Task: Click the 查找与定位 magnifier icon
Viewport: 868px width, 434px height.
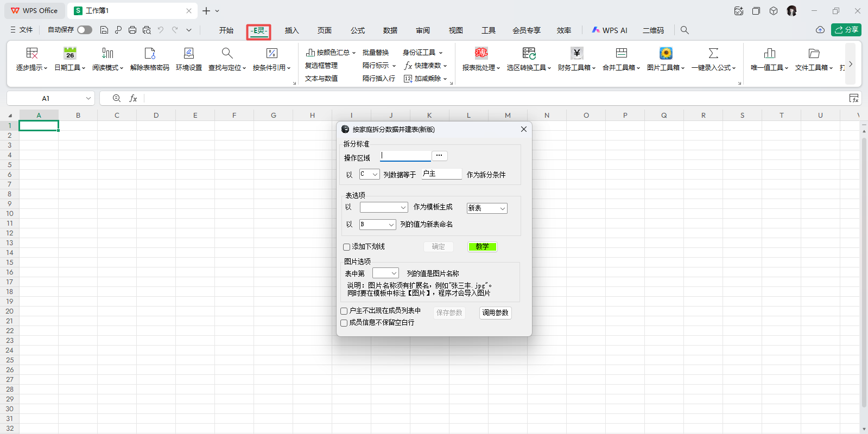Action: coord(227,53)
